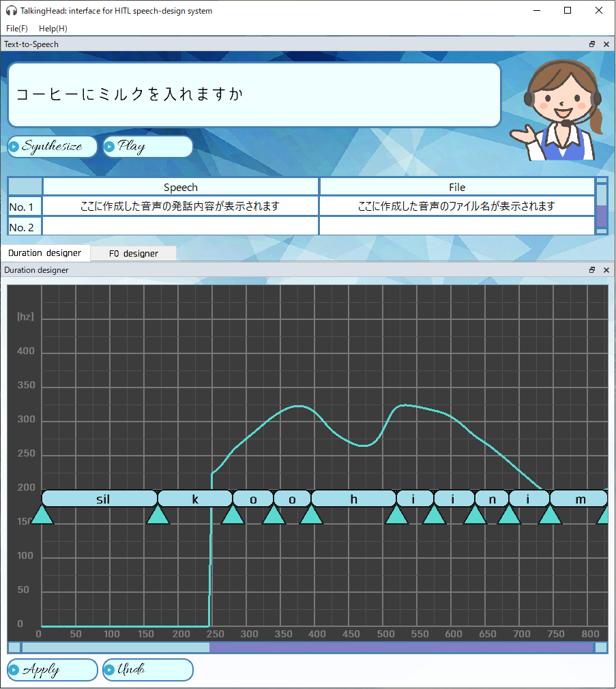Click the speech table vertical scrollbar thumb
This screenshot has width=616, height=689.
pyautogui.click(x=602, y=194)
